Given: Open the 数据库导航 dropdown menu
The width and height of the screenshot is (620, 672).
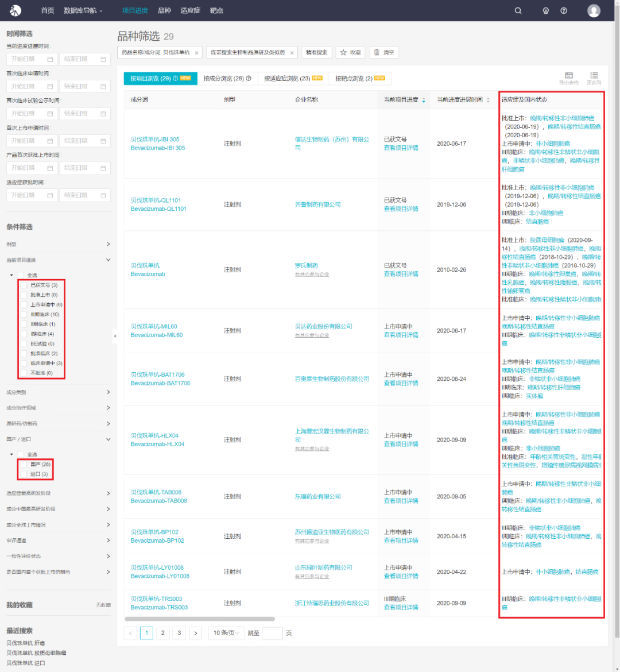Looking at the screenshot, I should (x=83, y=11).
